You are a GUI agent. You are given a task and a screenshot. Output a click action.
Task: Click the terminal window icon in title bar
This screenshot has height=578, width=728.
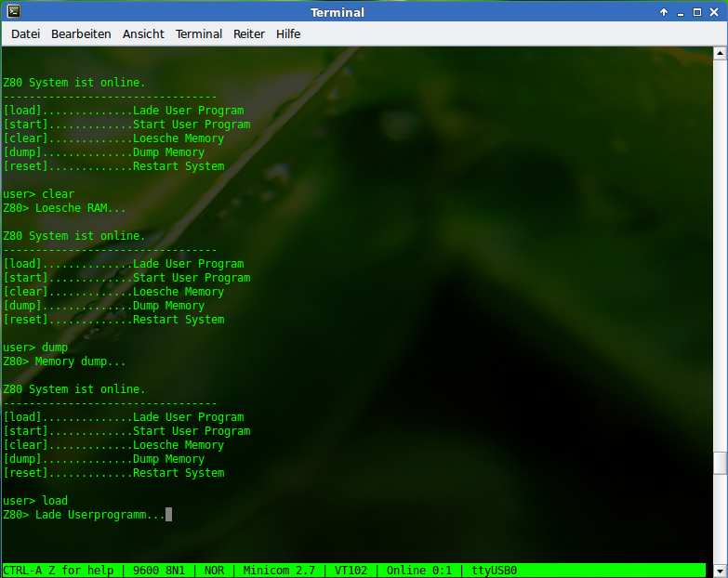pyautogui.click(x=14, y=11)
